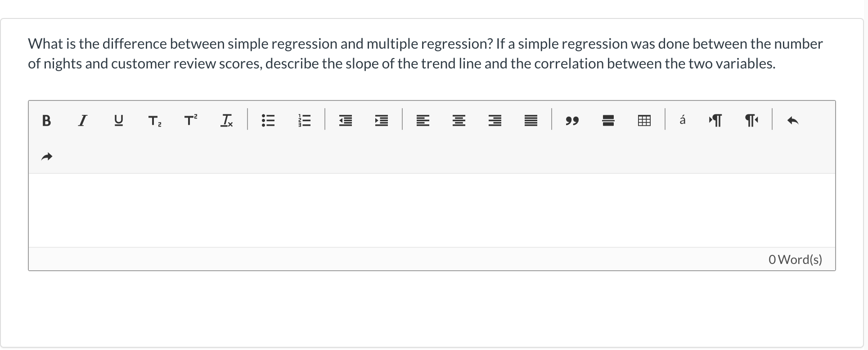Insert a blockquote
Viewport: 868px width, 350px height.
[572, 120]
